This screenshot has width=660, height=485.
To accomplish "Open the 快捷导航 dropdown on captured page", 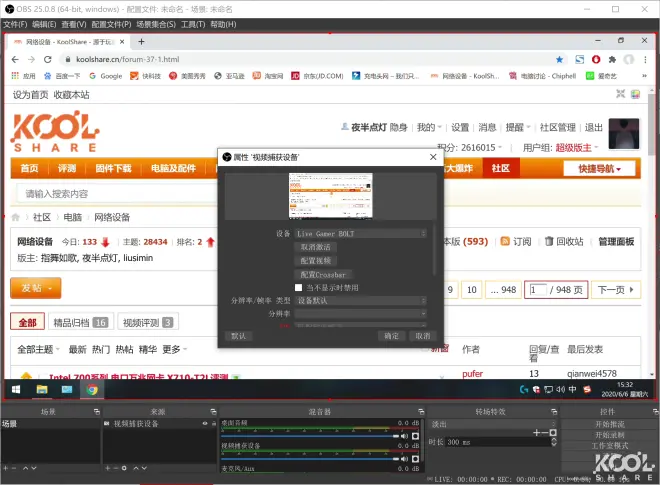I will 599,169.
